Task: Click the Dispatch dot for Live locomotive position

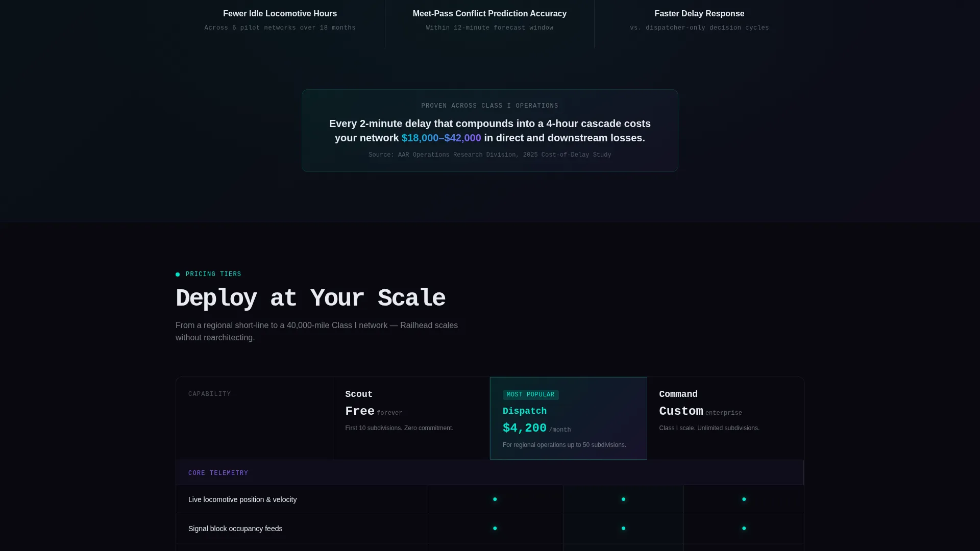Action: point(623,499)
